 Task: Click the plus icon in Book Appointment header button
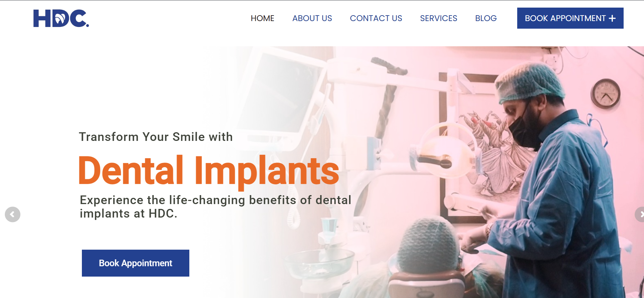coord(612,18)
